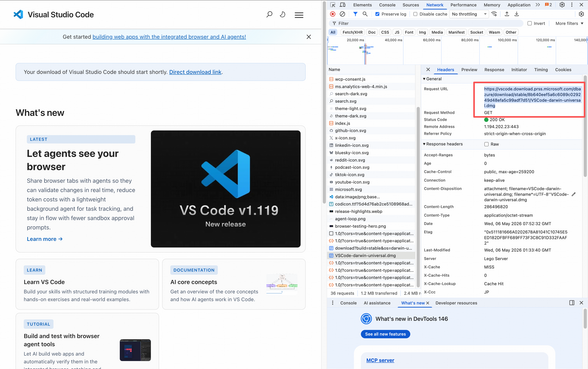Image resolution: width=588 pixels, height=369 pixels.
Task: Show the issues counter badge
Action: (x=548, y=5)
